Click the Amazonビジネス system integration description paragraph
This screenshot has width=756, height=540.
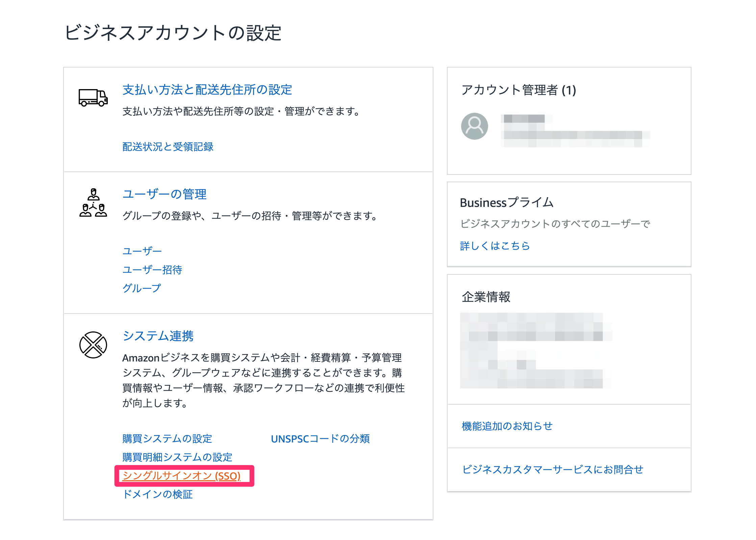263,380
